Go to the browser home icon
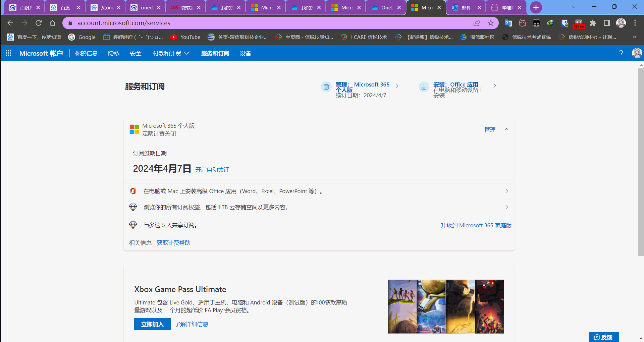Image resolution: width=644 pixels, height=342 pixels. [53, 23]
